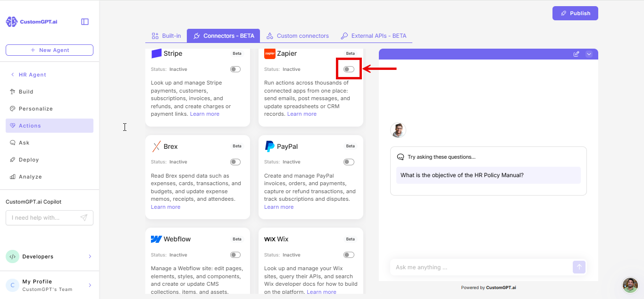
Task: Click the Webflow logo
Action: [x=156, y=239]
